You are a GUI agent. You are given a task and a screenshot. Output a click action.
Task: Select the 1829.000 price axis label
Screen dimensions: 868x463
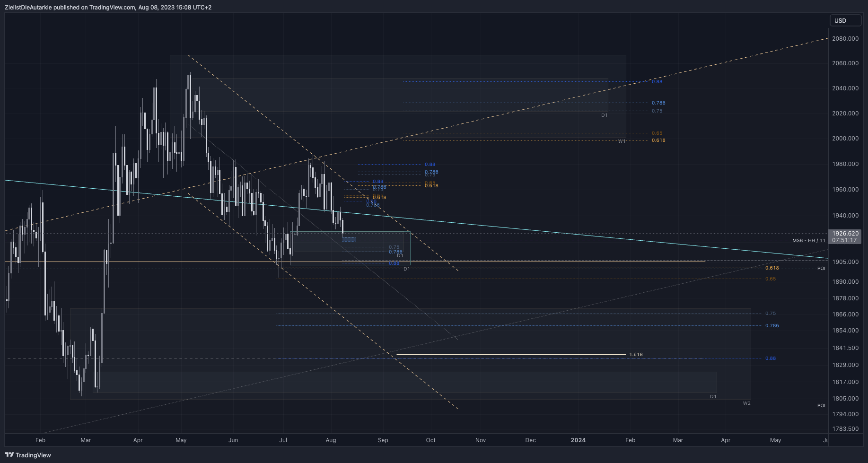coord(845,365)
